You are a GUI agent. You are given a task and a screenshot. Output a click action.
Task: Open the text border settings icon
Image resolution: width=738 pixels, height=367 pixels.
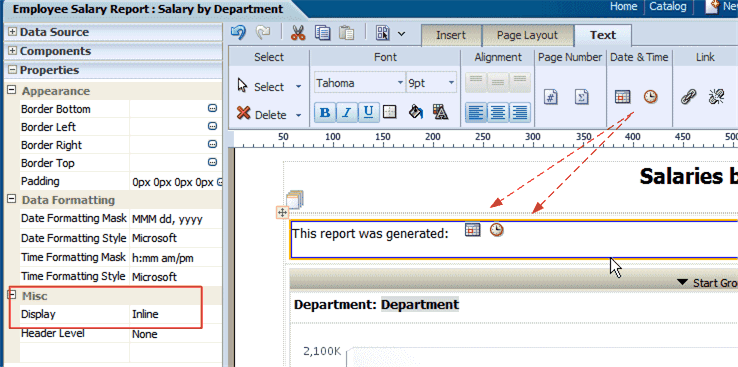coord(390,112)
